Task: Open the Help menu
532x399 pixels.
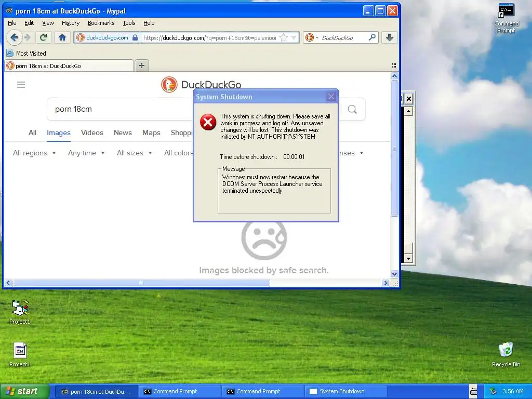Action: [x=149, y=23]
